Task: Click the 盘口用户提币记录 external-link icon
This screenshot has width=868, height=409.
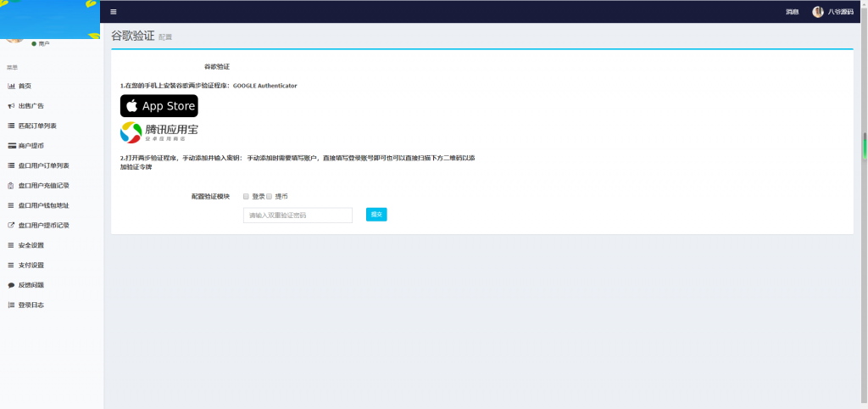Action: (x=11, y=226)
